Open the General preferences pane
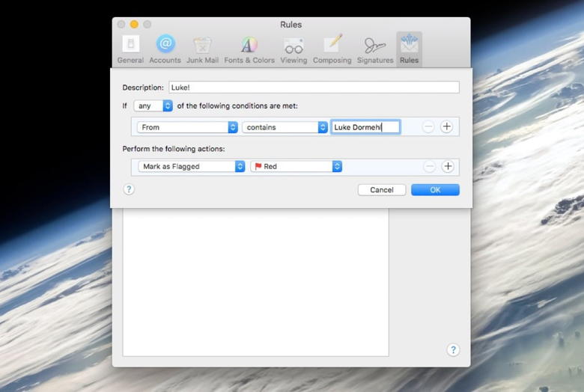 [x=130, y=49]
